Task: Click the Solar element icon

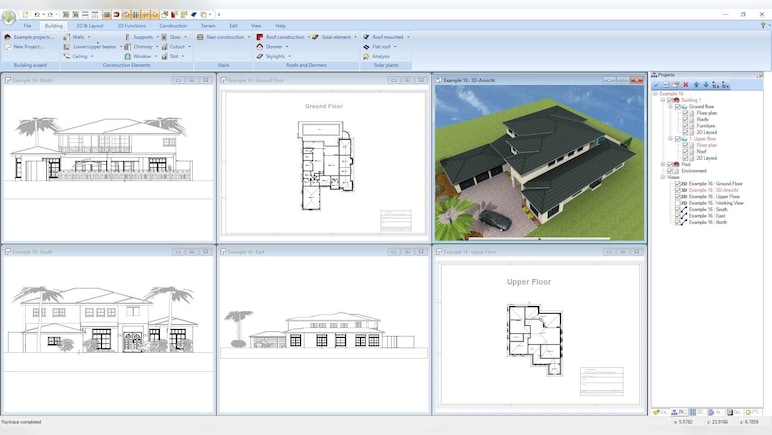Action: click(315, 37)
